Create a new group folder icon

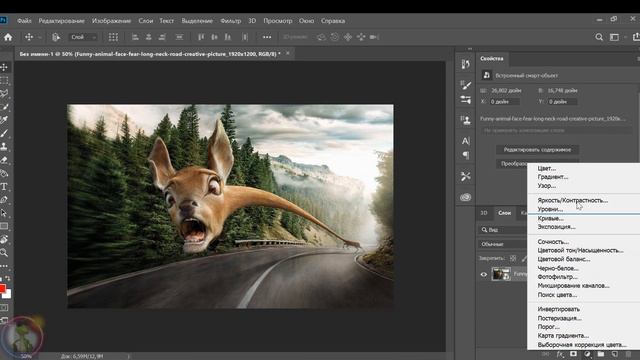pyautogui.click(x=601, y=354)
